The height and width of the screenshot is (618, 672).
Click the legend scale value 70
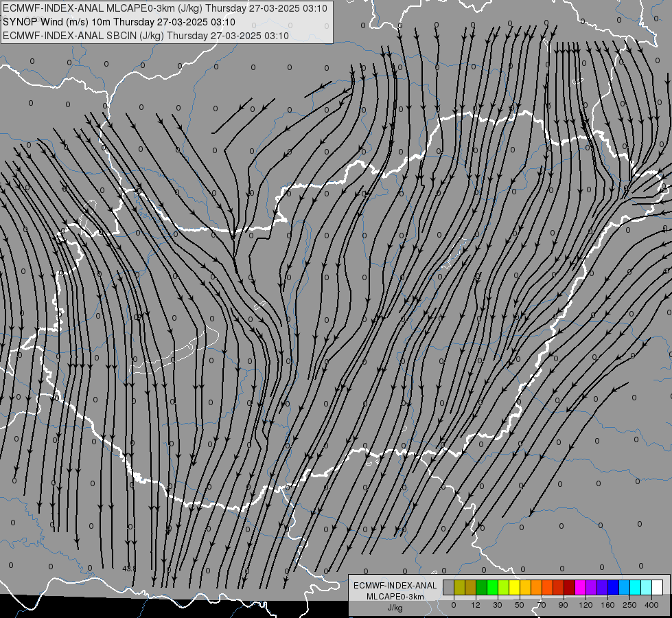tap(542, 605)
